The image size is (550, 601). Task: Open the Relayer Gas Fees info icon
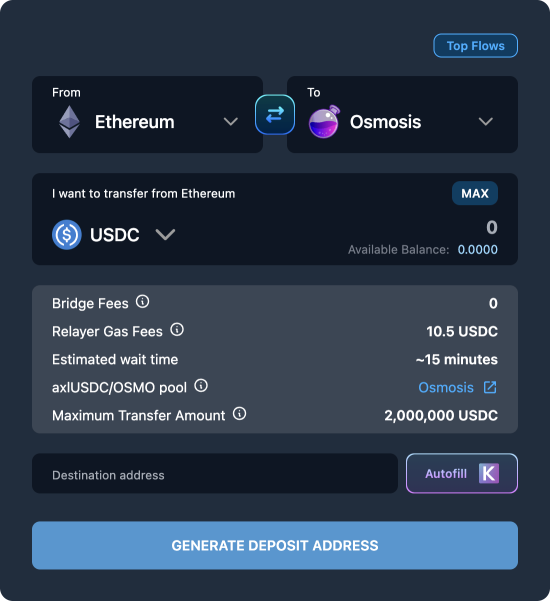click(177, 330)
